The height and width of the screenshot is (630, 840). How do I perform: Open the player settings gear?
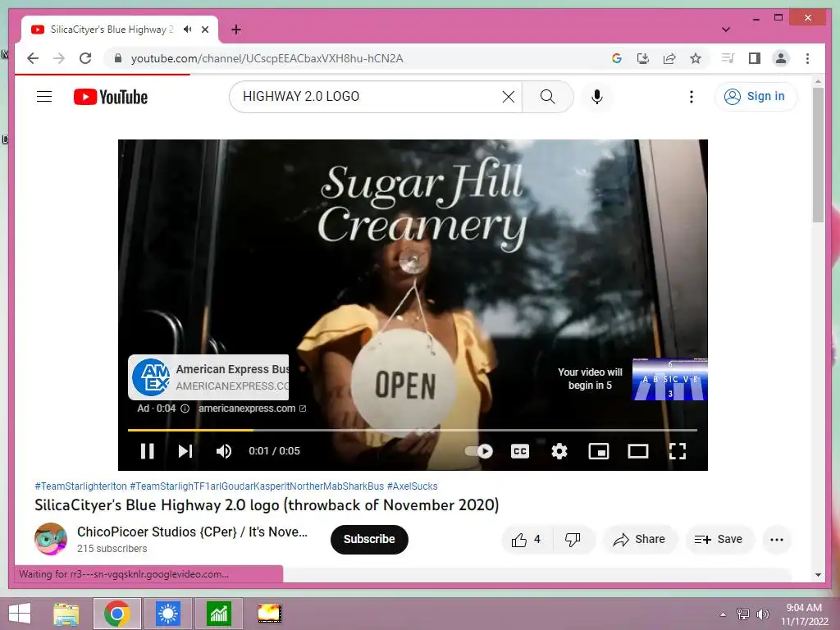pyautogui.click(x=559, y=451)
